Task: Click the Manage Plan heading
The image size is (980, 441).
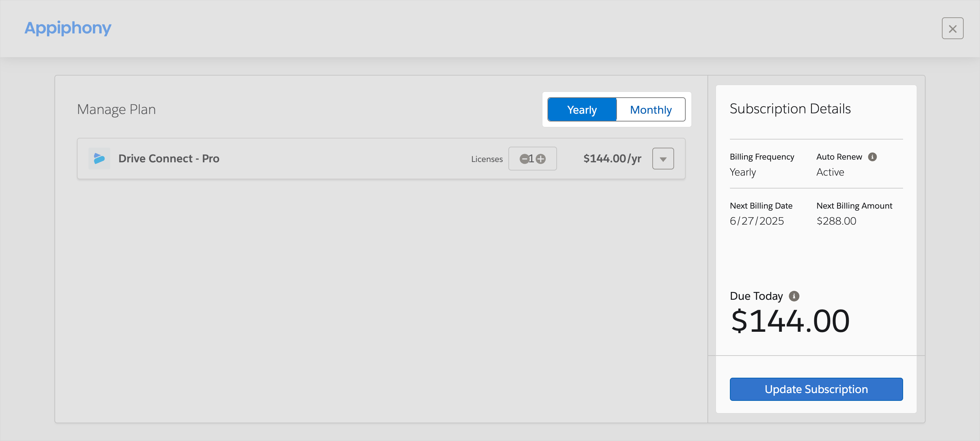Action: pyautogui.click(x=116, y=110)
